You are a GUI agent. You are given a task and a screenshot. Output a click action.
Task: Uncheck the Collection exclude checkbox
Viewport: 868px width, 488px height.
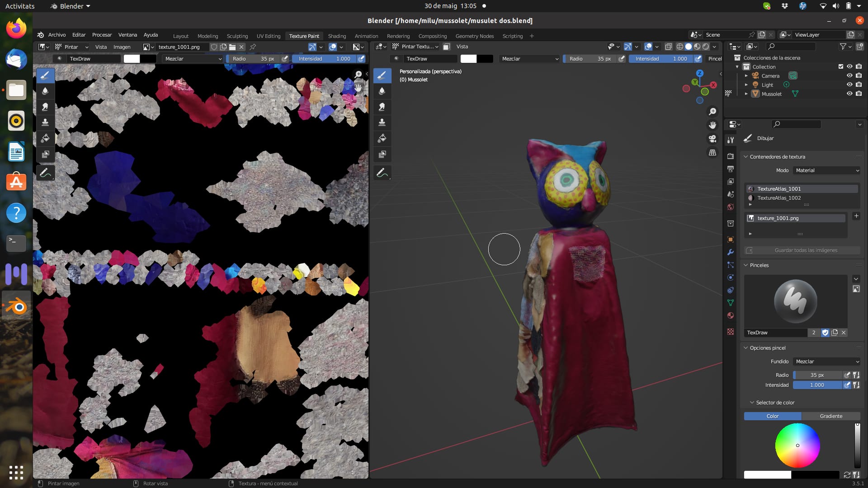[x=841, y=66]
